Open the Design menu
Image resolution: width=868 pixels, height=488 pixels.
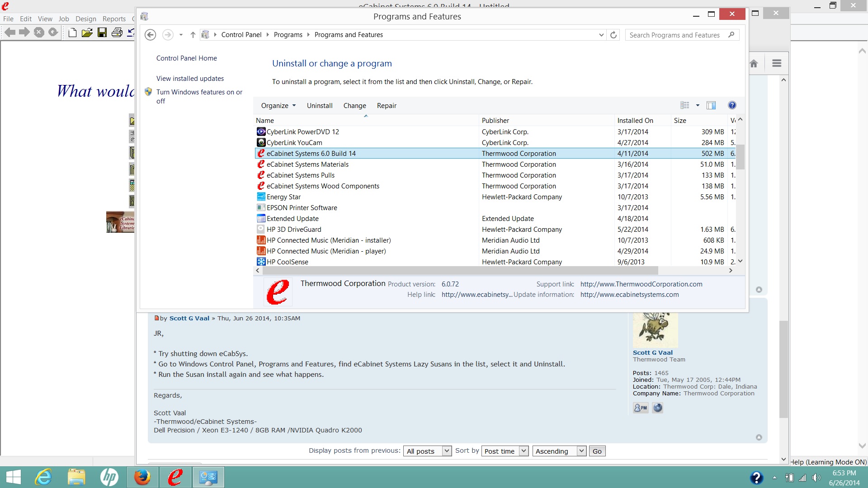tap(86, 19)
